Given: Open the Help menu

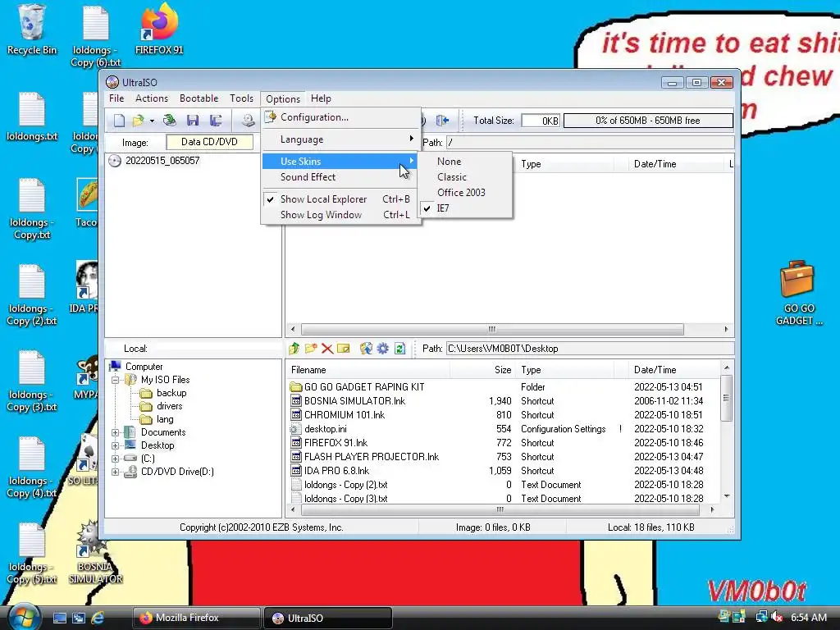Looking at the screenshot, I should [321, 98].
